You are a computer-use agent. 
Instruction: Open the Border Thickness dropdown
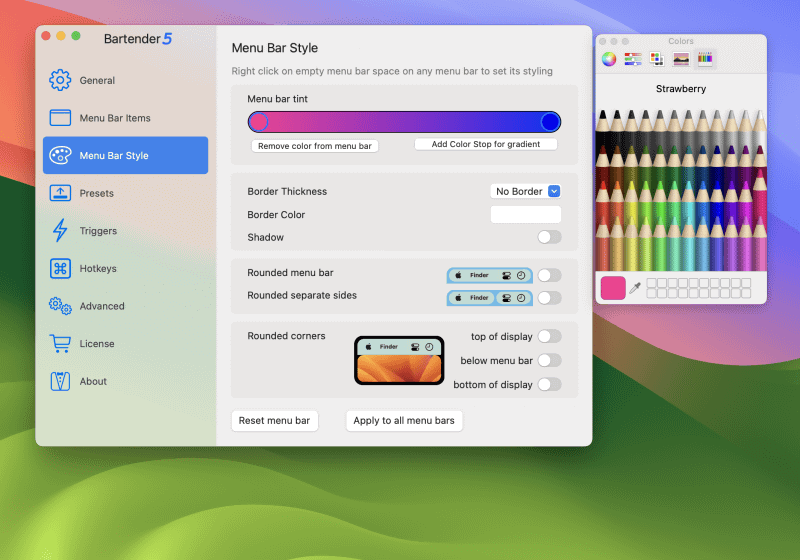pos(526,191)
